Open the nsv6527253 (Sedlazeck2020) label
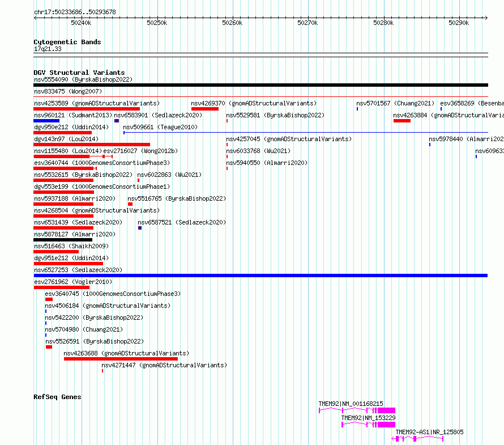 click(x=78, y=270)
